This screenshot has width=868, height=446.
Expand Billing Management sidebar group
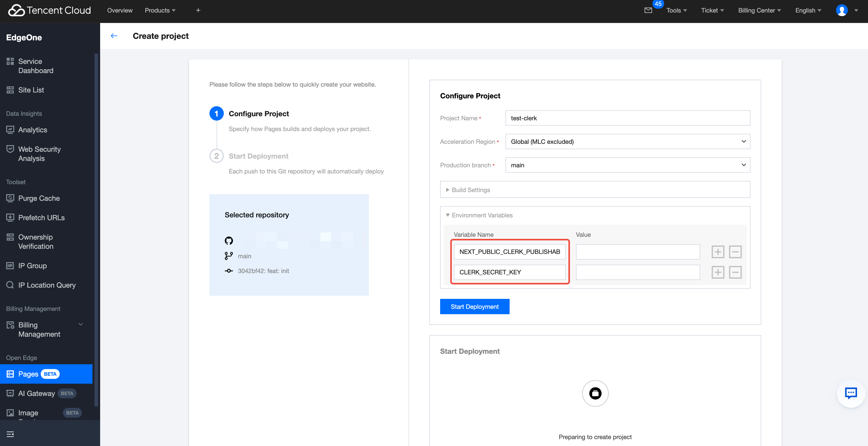pyautogui.click(x=46, y=330)
